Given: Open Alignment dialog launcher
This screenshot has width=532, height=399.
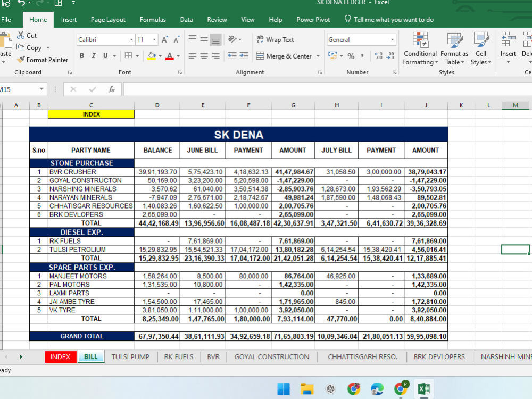Looking at the screenshot, I should point(320,72).
